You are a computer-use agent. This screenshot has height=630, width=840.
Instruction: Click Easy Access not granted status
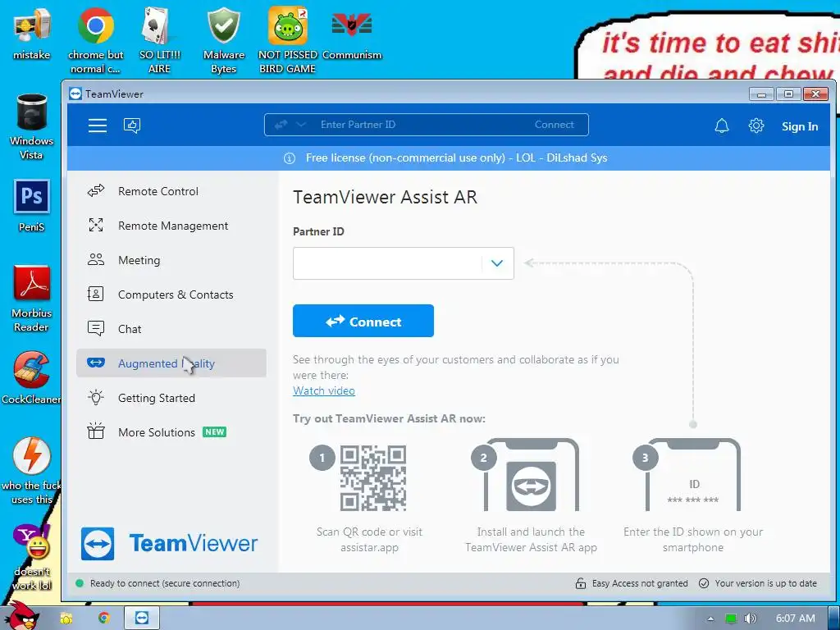coord(640,583)
